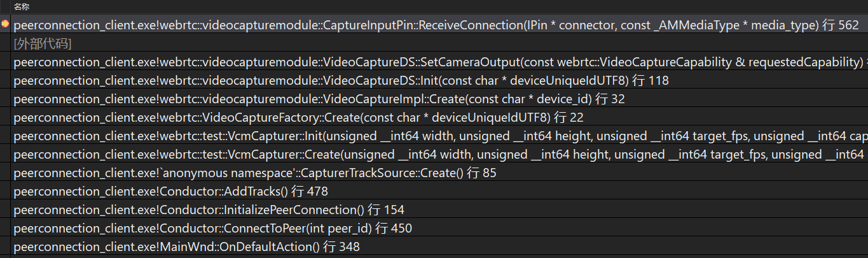Select the Conductor::AddTracks line 478 frame
The image size is (868, 258).
(x=170, y=192)
